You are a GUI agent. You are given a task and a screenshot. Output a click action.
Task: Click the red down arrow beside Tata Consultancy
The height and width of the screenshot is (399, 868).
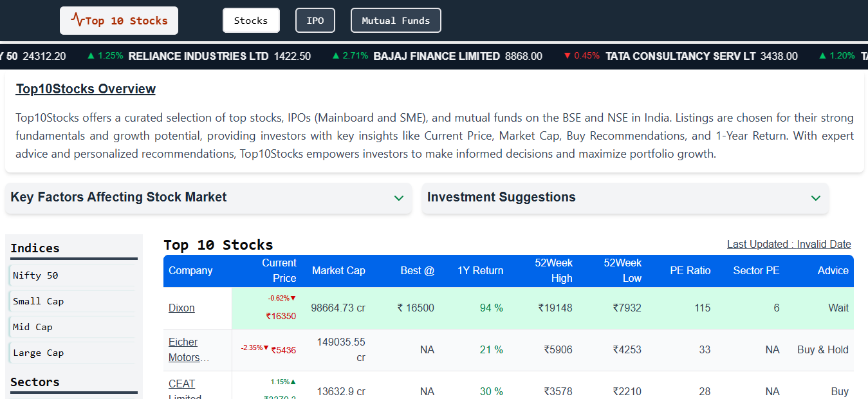[x=567, y=56]
